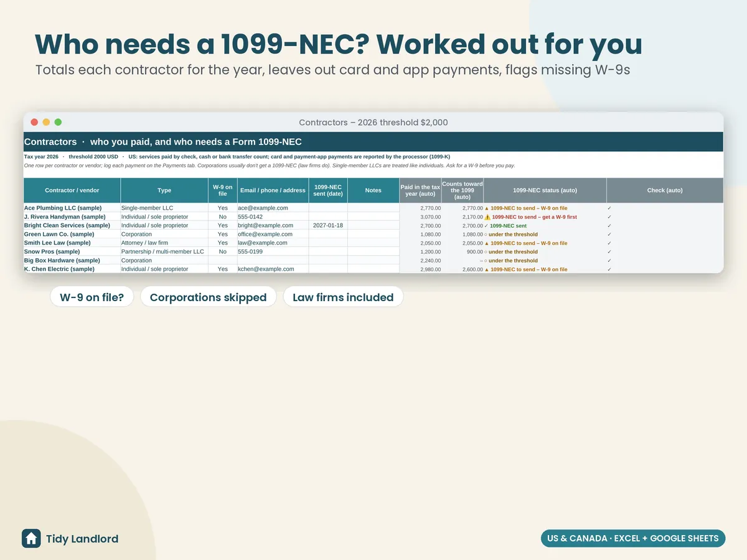Image resolution: width=747 pixels, height=560 pixels.
Task: Click the green maximize dot of the Contractors window
Action: (58, 123)
